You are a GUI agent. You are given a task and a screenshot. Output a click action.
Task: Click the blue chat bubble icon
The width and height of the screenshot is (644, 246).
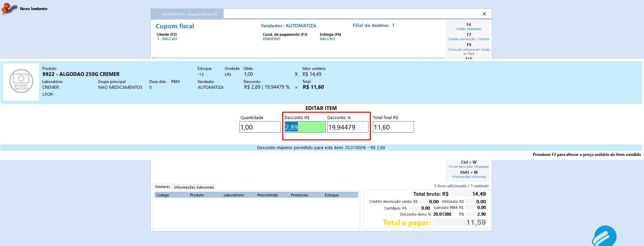pyautogui.click(x=605, y=236)
